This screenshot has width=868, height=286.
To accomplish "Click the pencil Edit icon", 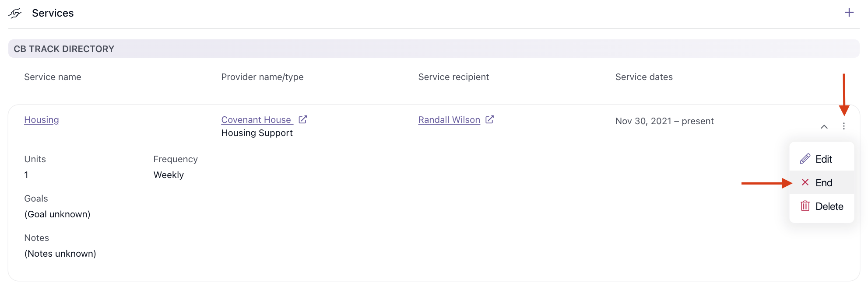I will point(805,159).
